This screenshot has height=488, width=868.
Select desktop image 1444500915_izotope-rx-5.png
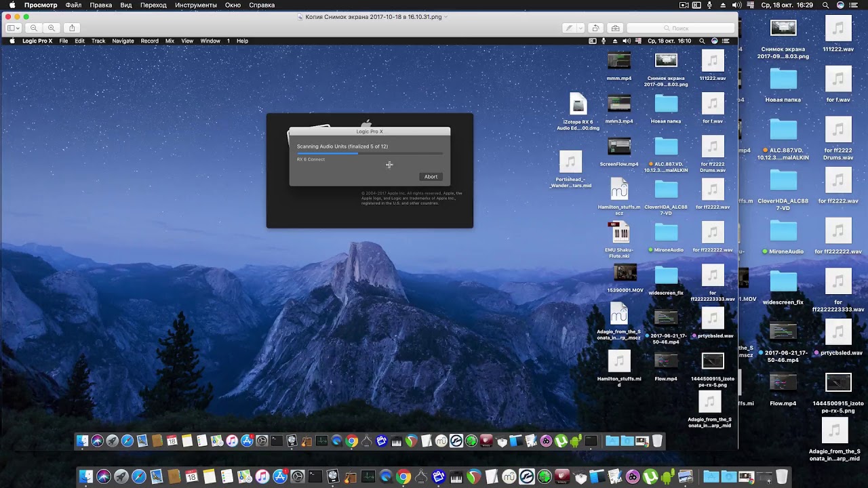[x=838, y=393]
